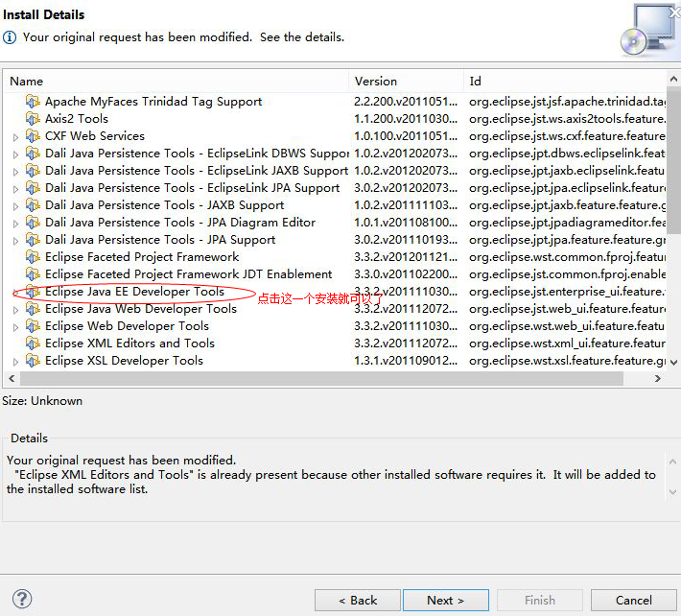Expand the EclipseLink DBWS Support node

point(15,154)
